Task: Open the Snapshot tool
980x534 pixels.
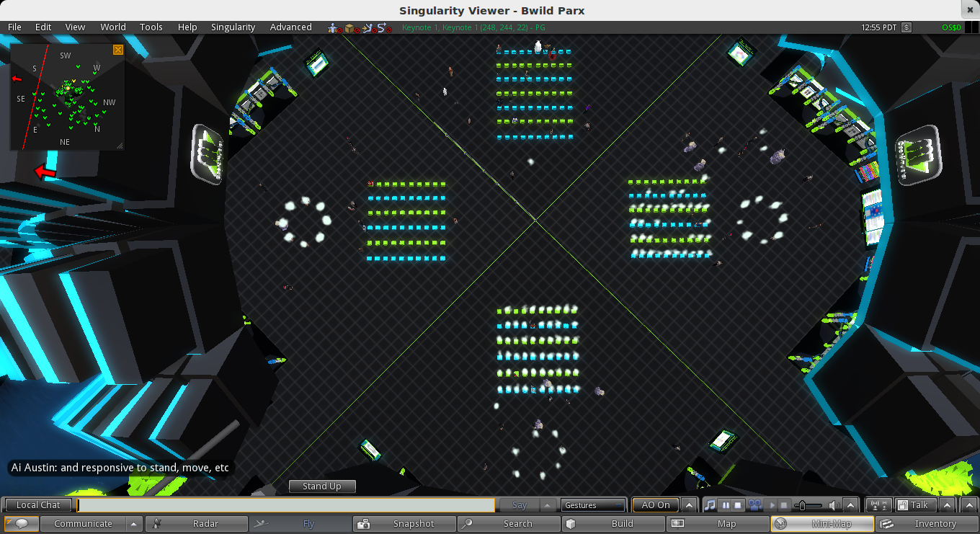Action: (404, 524)
